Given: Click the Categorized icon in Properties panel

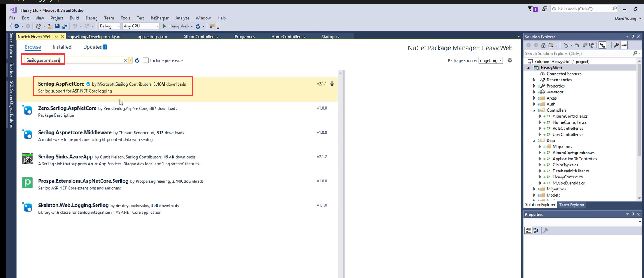Looking at the screenshot, I should click(x=528, y=230).
